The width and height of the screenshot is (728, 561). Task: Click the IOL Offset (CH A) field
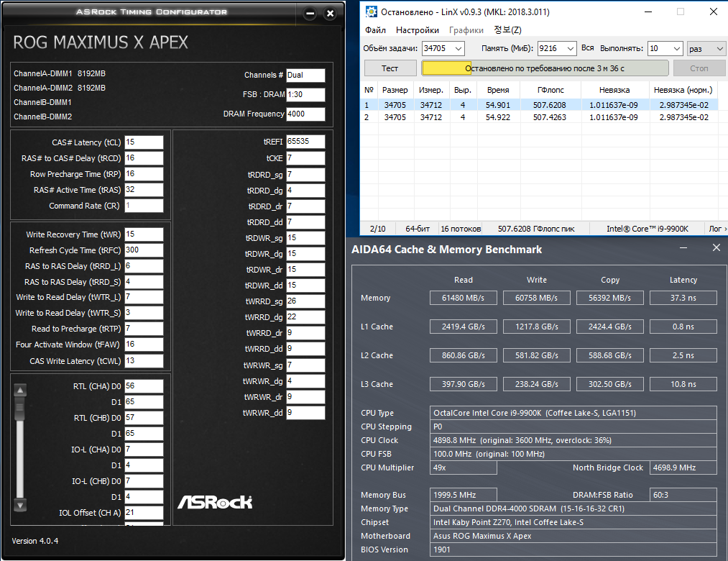144,513
